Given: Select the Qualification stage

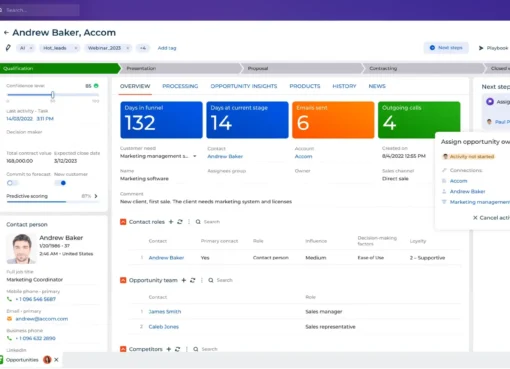Looking at the screenshot, I should [x=60, y=68].
